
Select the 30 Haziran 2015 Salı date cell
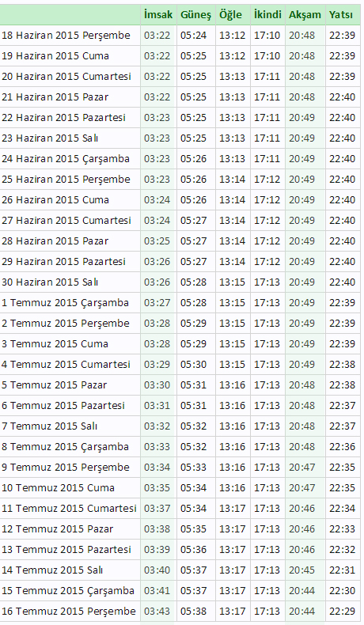click(70, 282)
